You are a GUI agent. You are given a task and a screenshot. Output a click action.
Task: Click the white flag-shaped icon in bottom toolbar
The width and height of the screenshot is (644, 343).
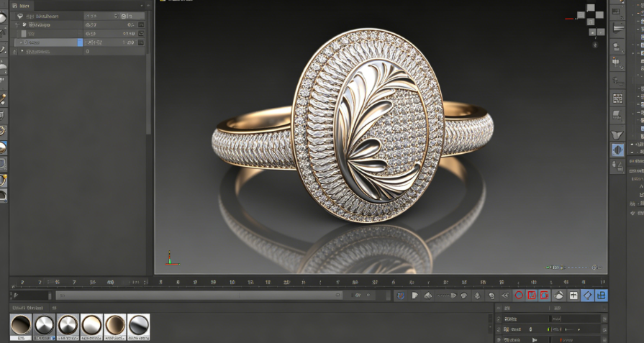point(414,296)
